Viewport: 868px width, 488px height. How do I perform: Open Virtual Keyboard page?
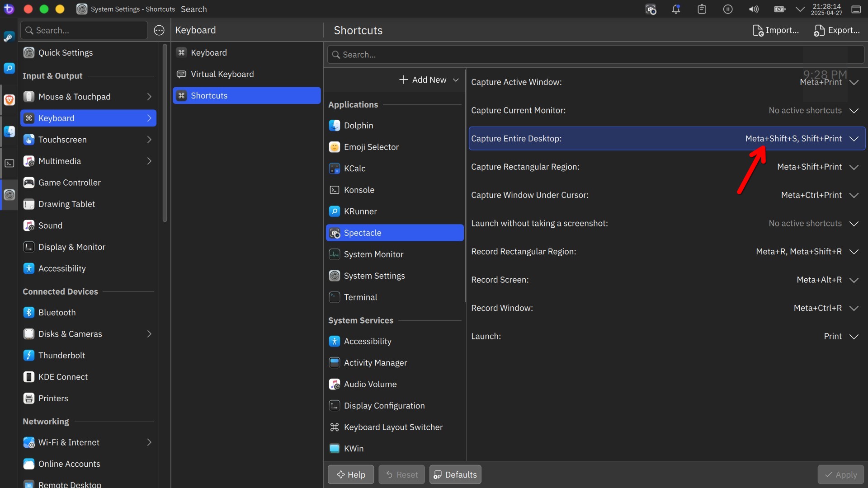[x=247, y=74]
